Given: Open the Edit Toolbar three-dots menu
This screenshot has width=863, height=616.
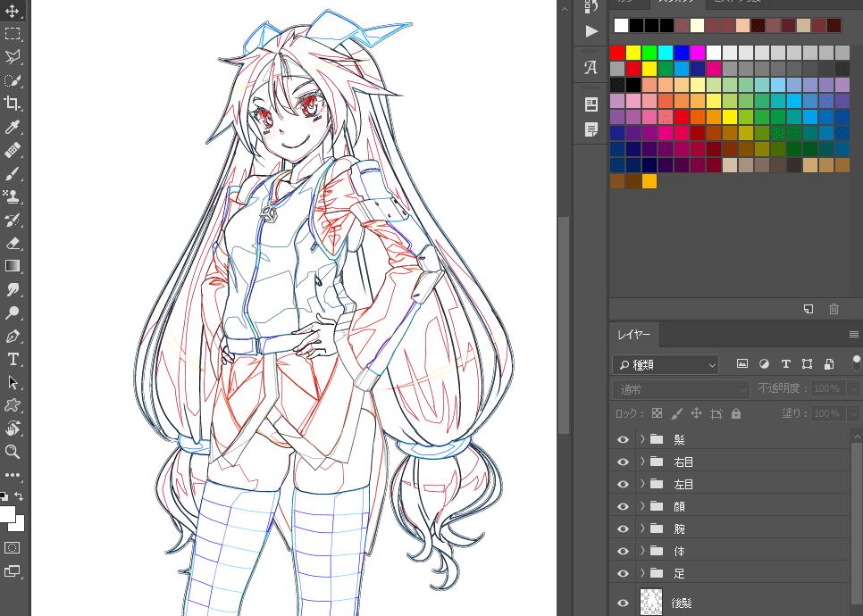Looking at the screenshot, I should [13, 475].
